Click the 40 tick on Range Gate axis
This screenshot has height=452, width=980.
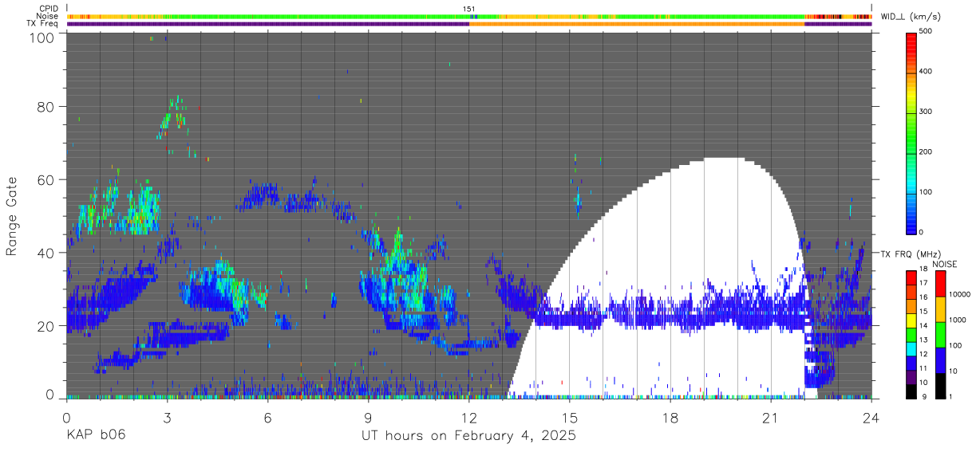tap(45, 253)
